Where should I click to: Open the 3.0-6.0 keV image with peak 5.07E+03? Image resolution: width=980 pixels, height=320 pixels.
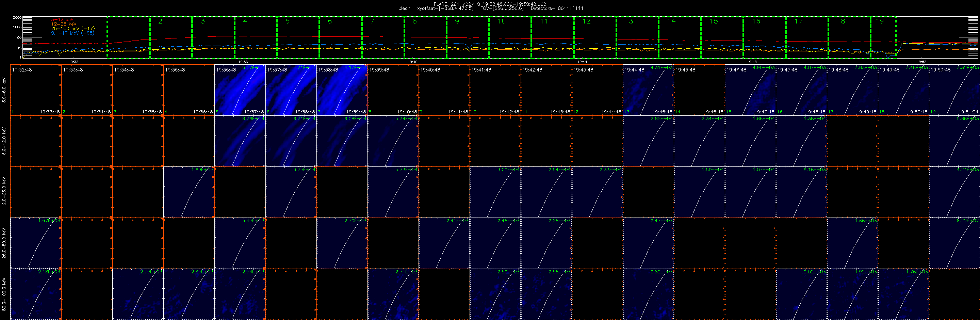[x=240, y=90]
